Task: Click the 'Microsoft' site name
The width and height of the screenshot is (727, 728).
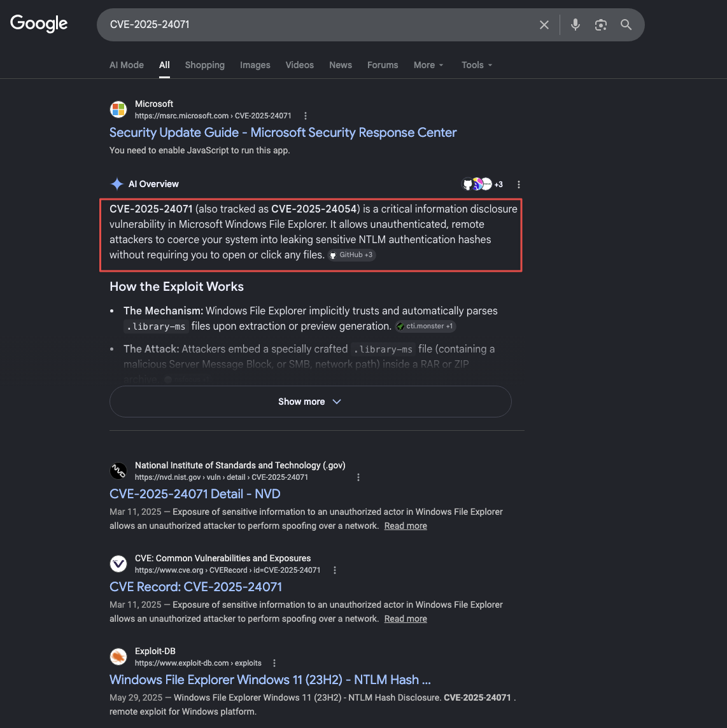Action: tap(154, 104)
